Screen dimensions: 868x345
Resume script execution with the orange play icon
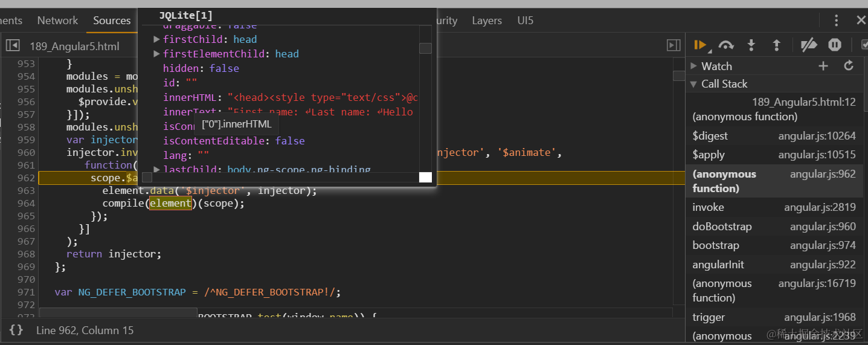(700, 45)
